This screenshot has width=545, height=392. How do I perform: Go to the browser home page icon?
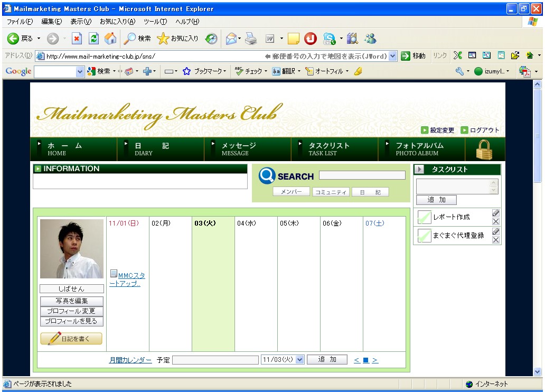pos(110,38)
